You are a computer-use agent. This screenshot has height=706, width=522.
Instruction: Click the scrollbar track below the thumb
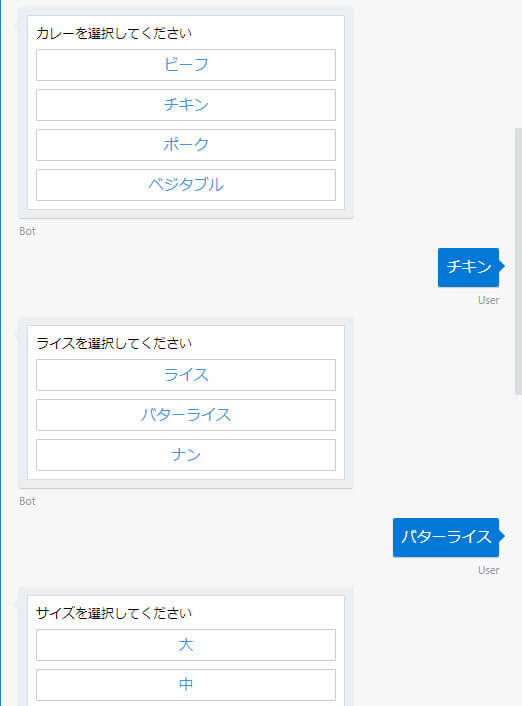518,549
